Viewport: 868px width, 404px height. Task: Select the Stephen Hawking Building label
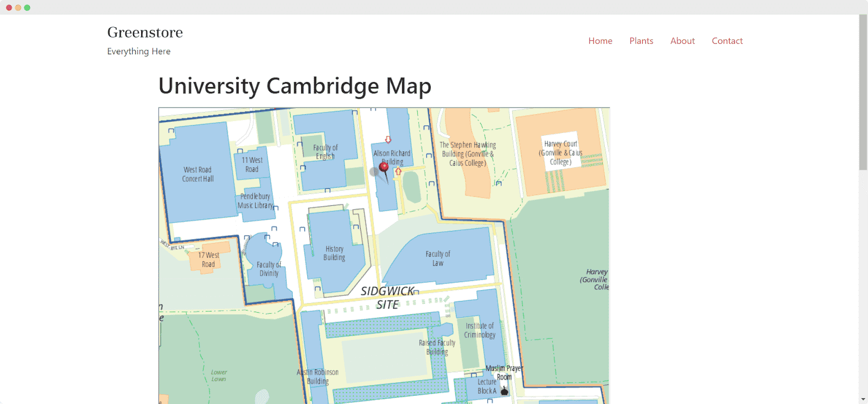pyautogui.click(x=468, y=154)
